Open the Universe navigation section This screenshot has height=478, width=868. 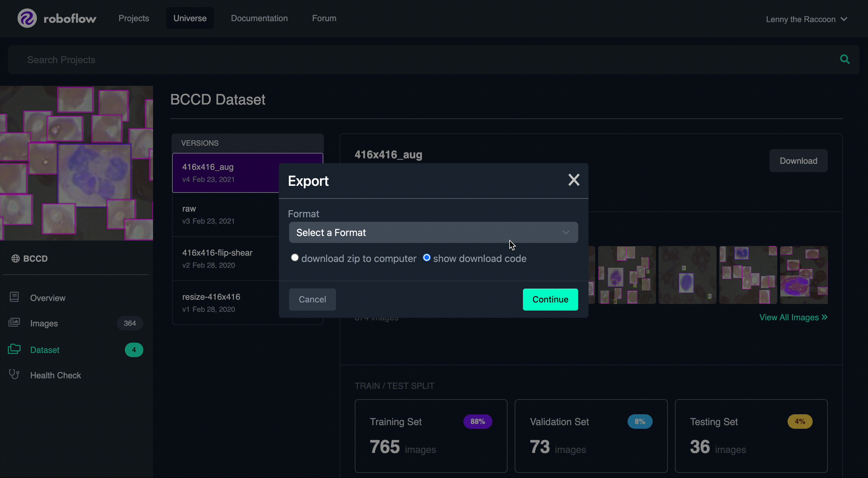point(190,18)
